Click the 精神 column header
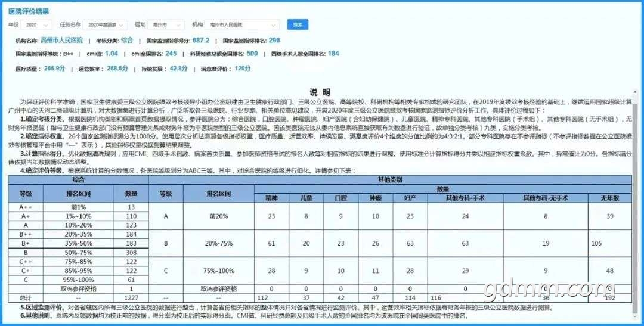This screenshot has width=644, height=326. [271, 197]
